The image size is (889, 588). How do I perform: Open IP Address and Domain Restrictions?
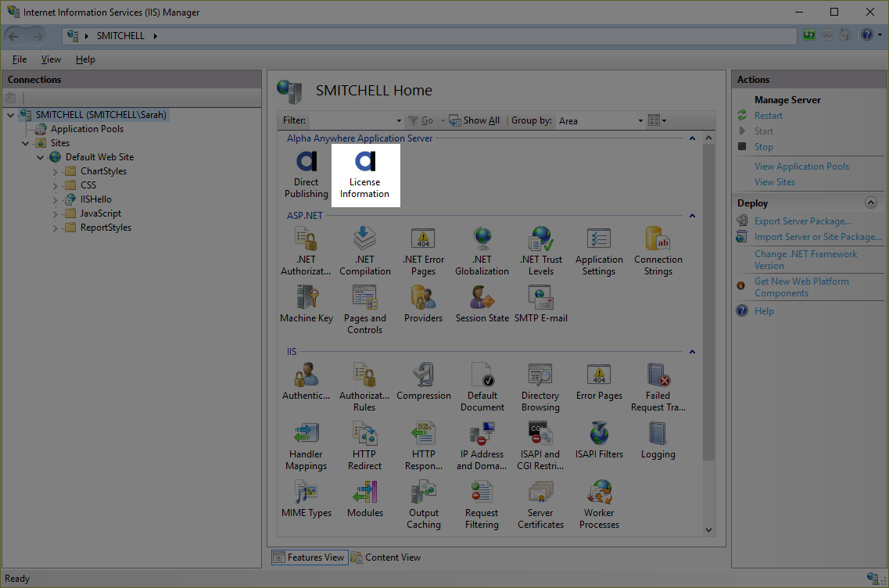pos(482,446)
